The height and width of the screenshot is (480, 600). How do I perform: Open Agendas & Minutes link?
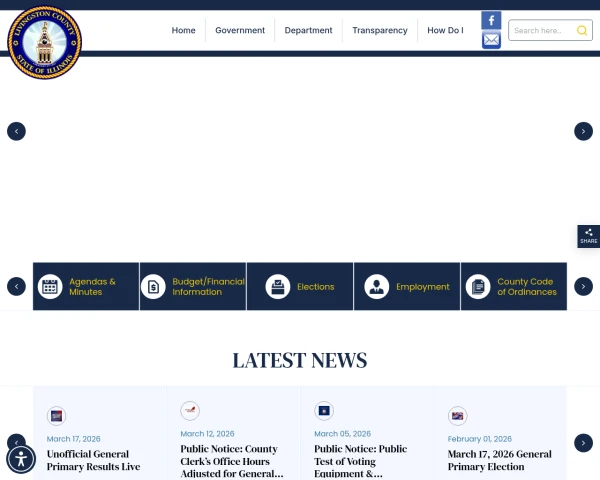tap(92, 287)
